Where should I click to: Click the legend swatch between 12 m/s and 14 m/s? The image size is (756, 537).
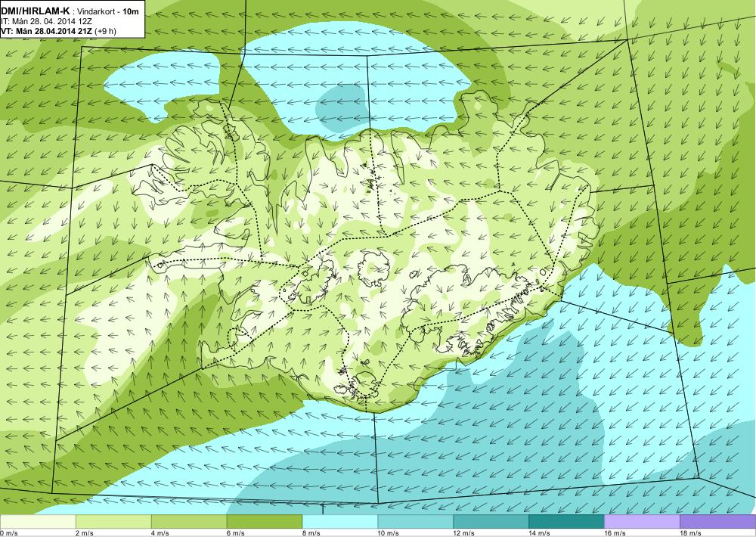pos(491,522)
